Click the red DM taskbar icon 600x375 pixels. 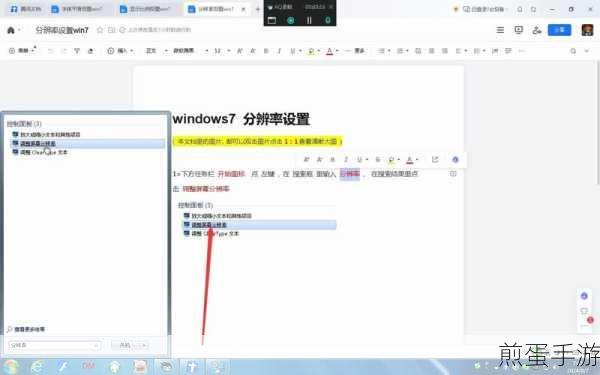tap(88, 366)
